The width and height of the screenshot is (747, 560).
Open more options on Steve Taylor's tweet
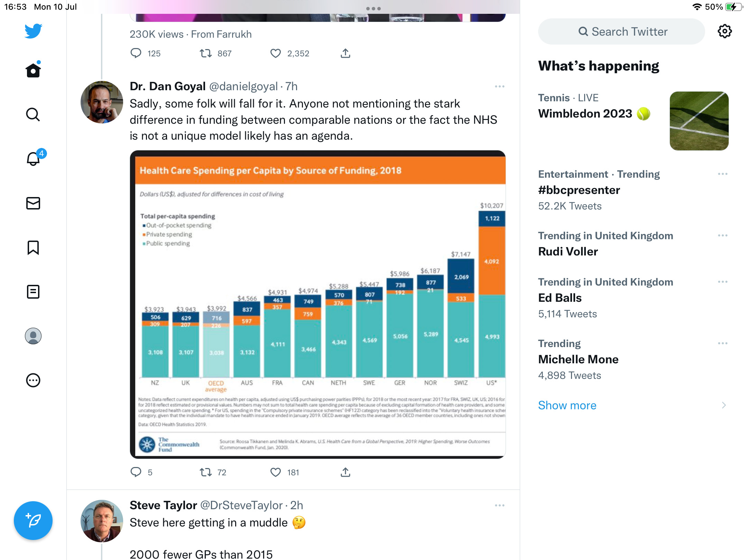[x=500, y=505]
